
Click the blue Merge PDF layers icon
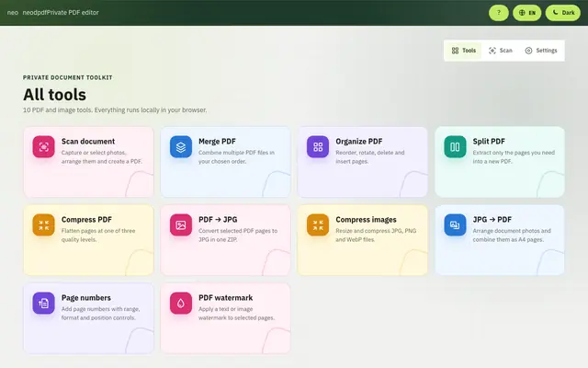tap(181, 147)
